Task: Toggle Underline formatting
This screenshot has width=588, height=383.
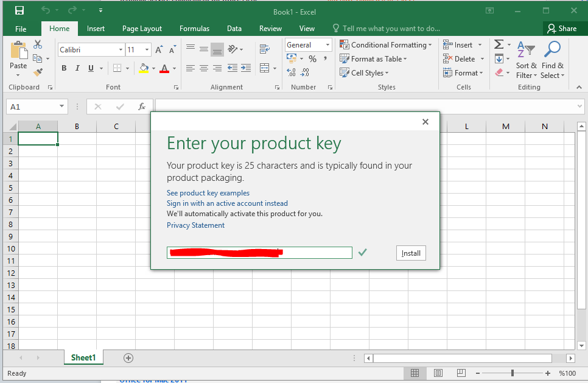Action: pos(91,68)
